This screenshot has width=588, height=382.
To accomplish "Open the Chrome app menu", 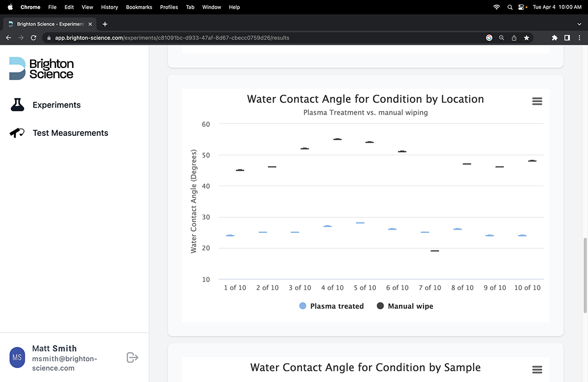I will (30, 7).
